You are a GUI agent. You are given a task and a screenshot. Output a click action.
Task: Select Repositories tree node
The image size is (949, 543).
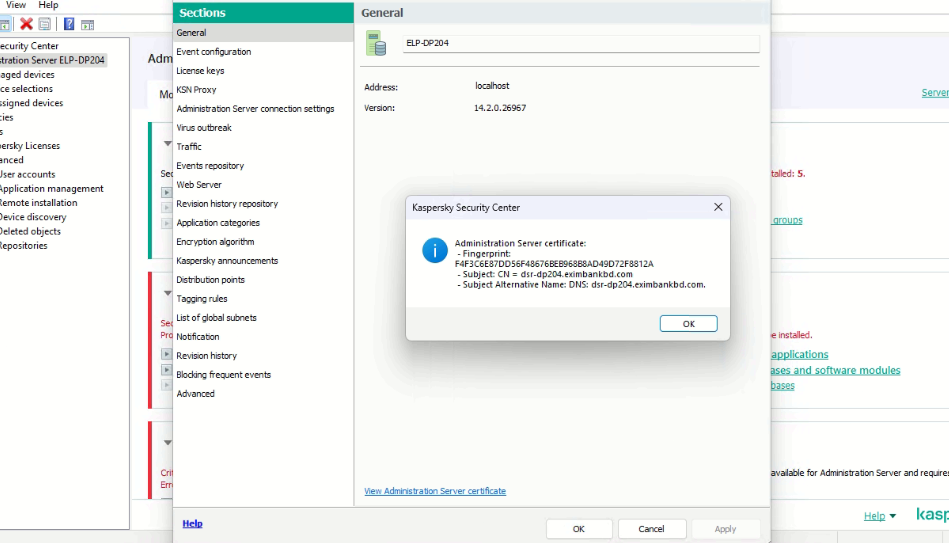[24, 246]
